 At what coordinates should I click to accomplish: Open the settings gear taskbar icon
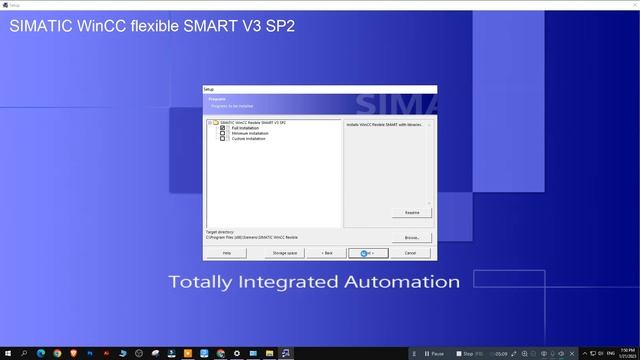[237, 353]
